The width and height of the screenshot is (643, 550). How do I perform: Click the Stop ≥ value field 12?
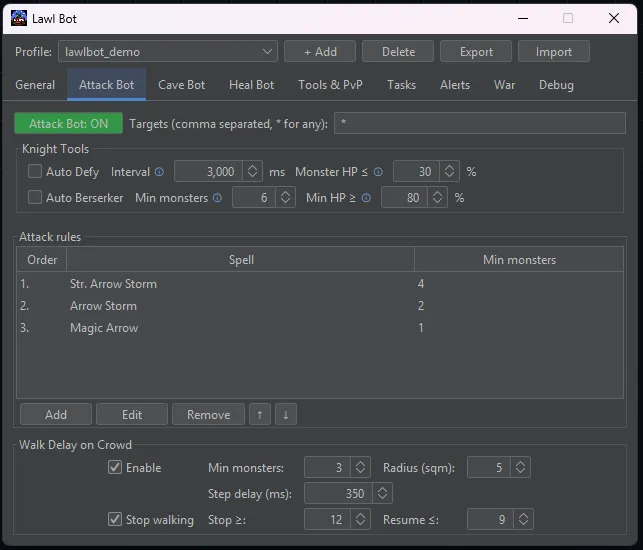point(327,519)
